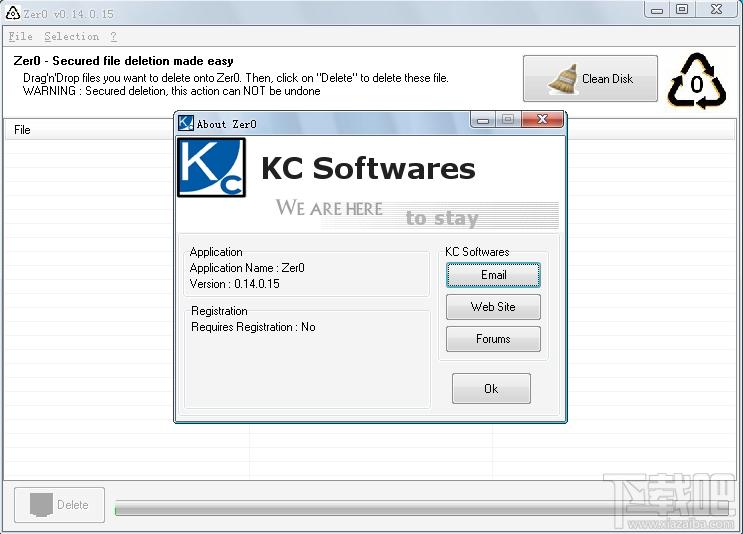The image size is (743, 534).
Task: Click the 'Application' group label
Action: coord(216,252)
